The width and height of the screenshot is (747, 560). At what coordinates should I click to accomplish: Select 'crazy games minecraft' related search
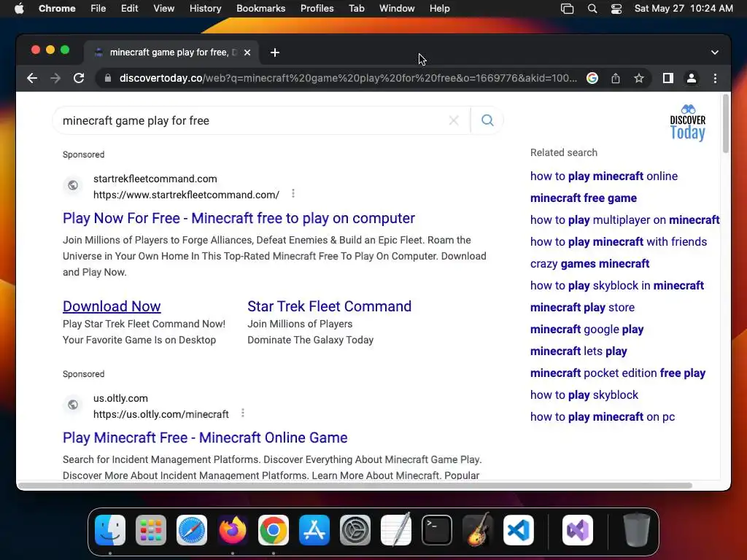click(x=589, y=264)
